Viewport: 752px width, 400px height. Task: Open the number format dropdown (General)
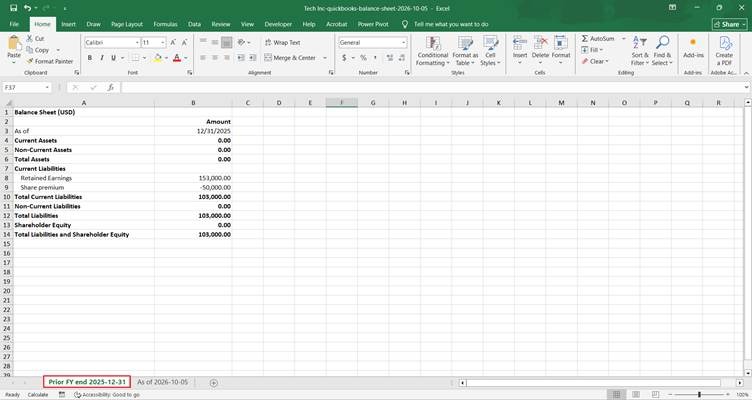coord(403,43)
